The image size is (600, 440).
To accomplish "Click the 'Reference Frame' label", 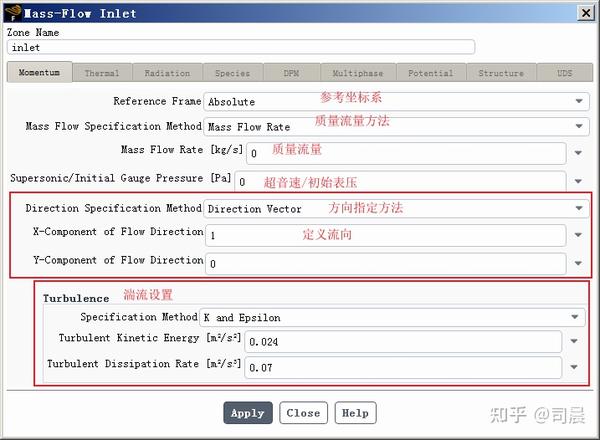I will pos(157,101).
